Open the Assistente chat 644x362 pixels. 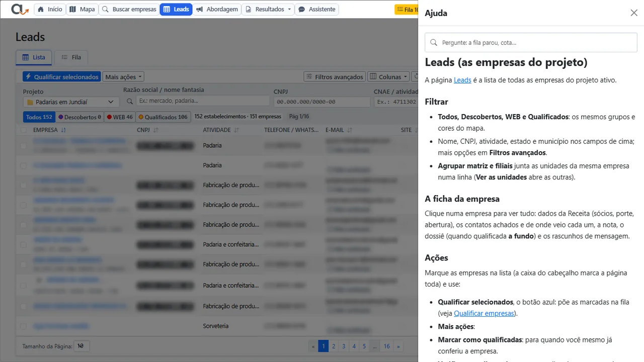coord(316,9)
